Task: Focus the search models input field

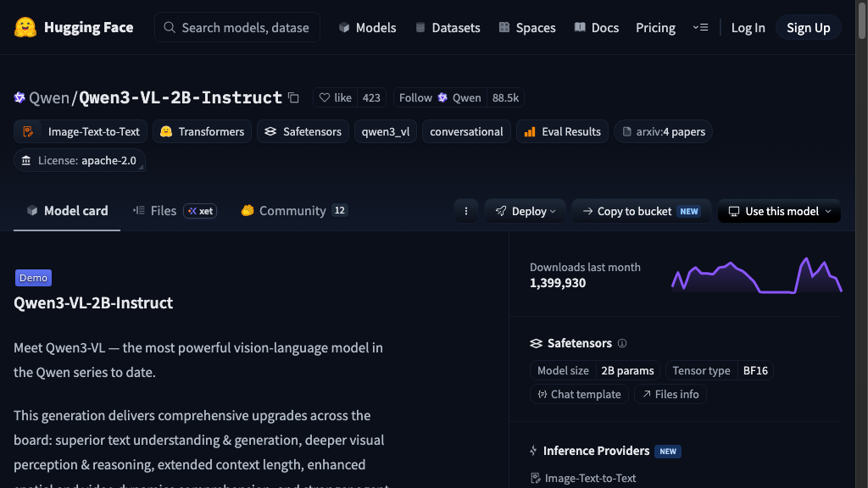Action: coord(237,28)
